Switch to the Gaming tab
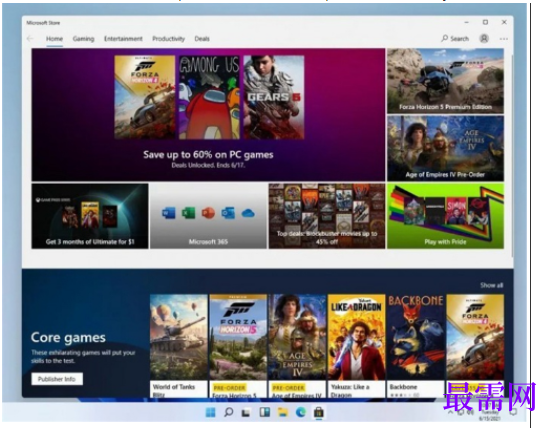The height and width of the screenshot is (428, 555). tap(84, 39)
